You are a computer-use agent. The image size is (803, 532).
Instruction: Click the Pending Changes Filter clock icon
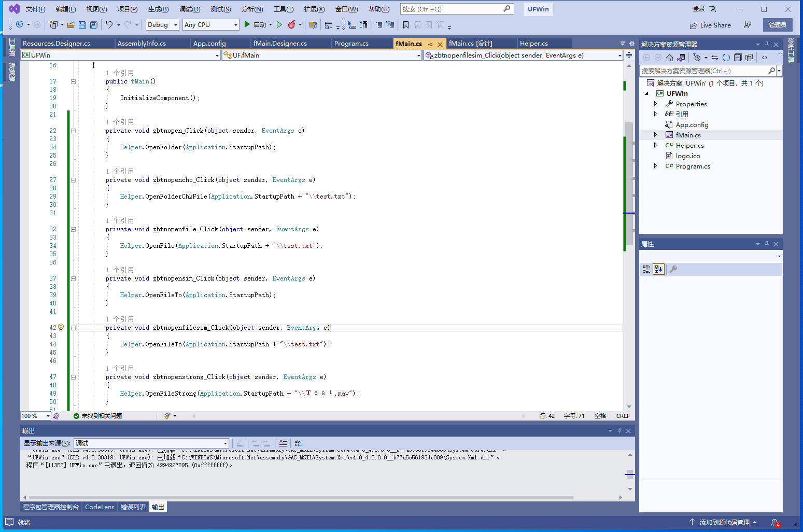click(x=697, y=58)
